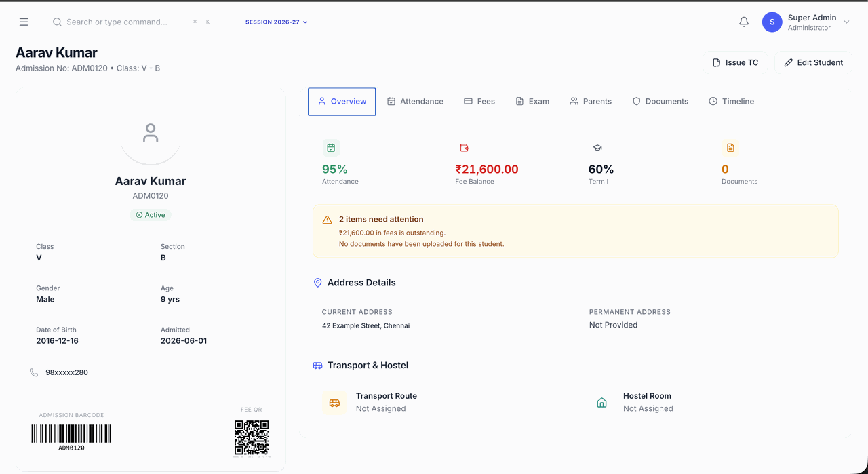
Task: Click the green attendance calendar icon
Action: coord(331,148)
